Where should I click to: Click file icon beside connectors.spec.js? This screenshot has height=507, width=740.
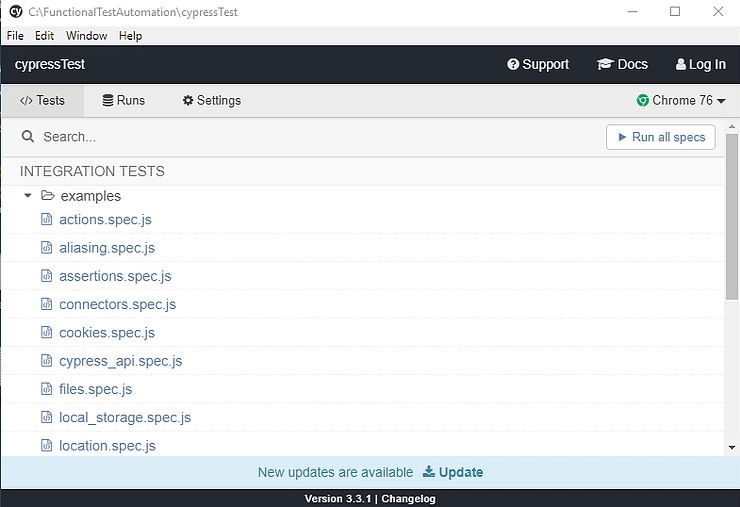point(46,304)
